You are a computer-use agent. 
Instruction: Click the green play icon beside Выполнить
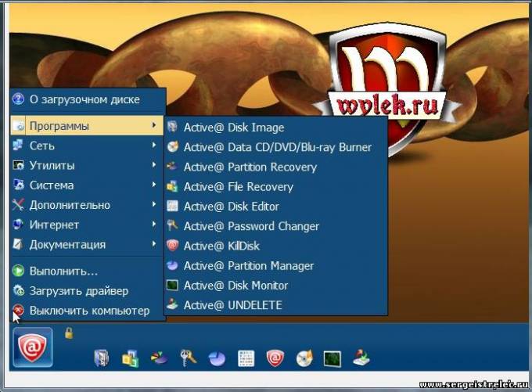[18, 271]
